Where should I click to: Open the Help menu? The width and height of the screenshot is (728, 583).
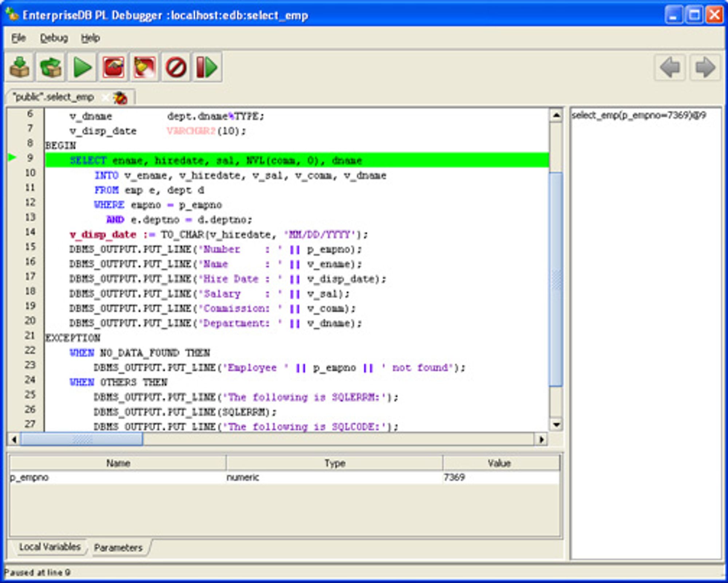coord(90,38)
